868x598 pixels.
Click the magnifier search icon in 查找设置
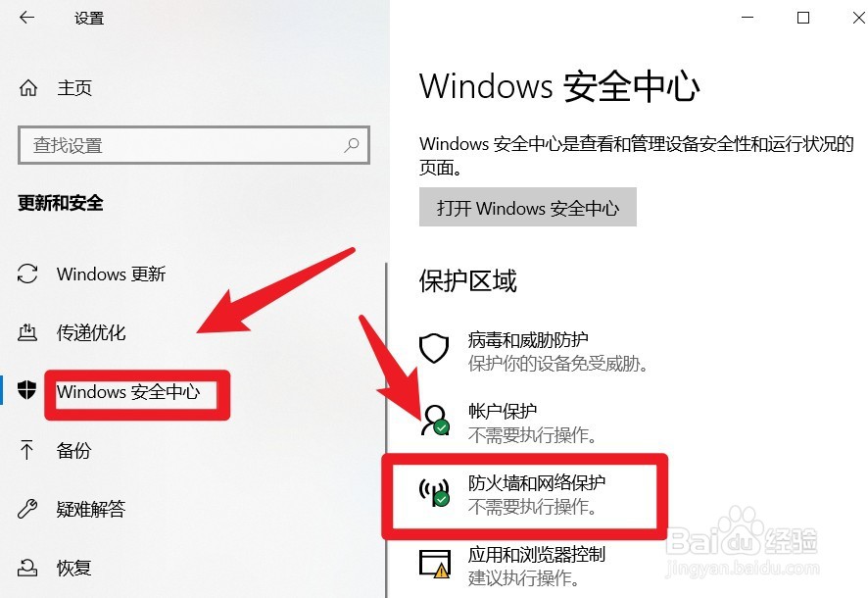pos(352,146)
